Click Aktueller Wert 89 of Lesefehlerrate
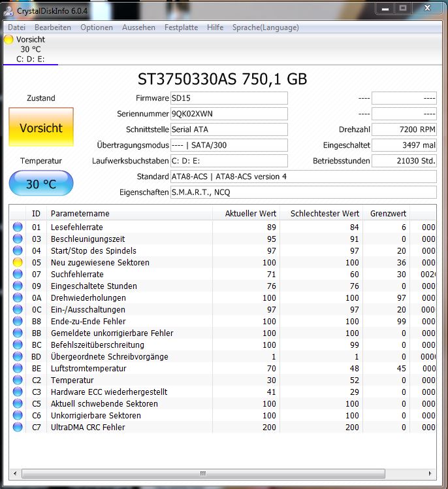 272,227
